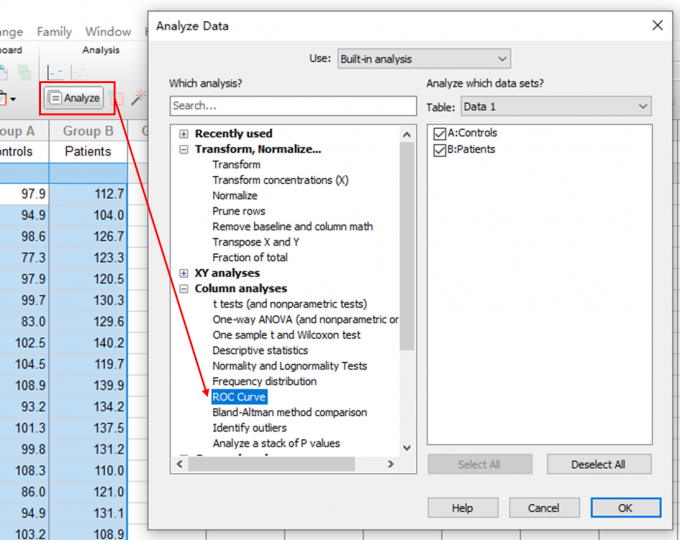Open the Family menu
The image size is (680, 540).
click(x=55, y=32)
